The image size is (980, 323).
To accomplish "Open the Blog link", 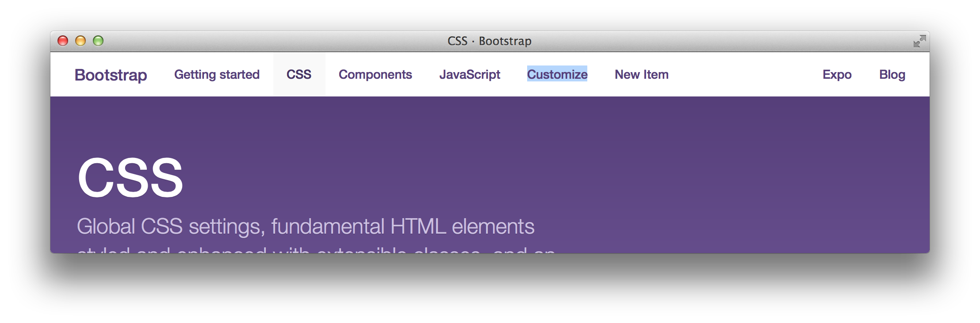I will point(892,74).
